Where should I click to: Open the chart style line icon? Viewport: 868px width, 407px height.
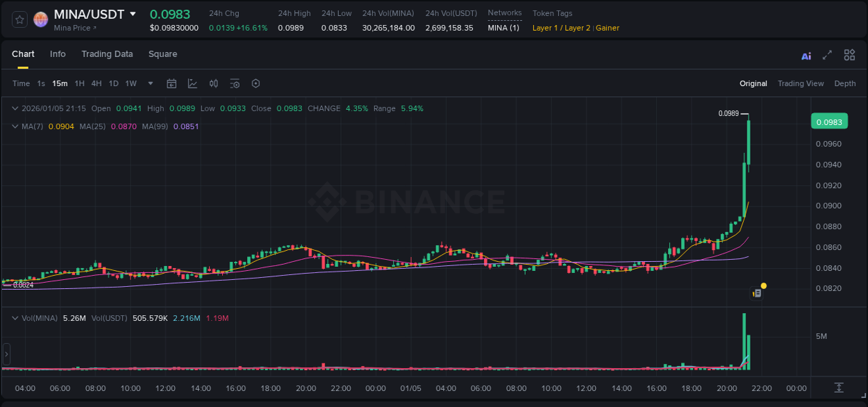click(x=192, y=83)
